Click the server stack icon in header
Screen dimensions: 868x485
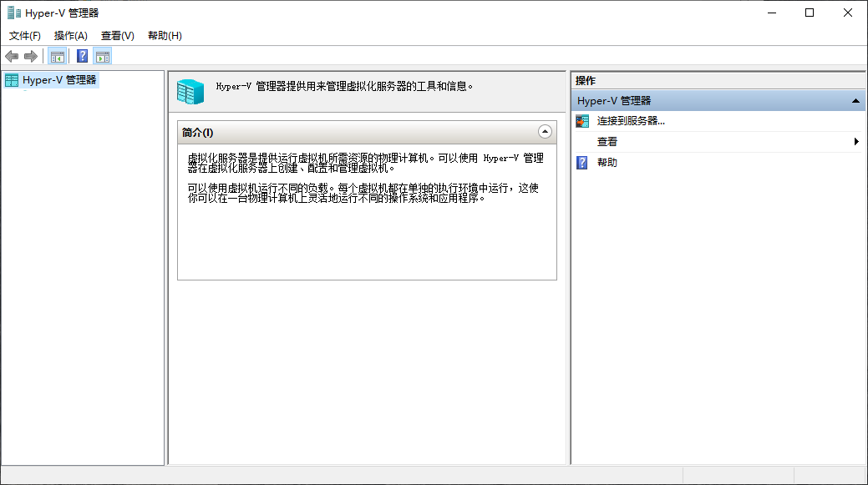click(190, 92)
